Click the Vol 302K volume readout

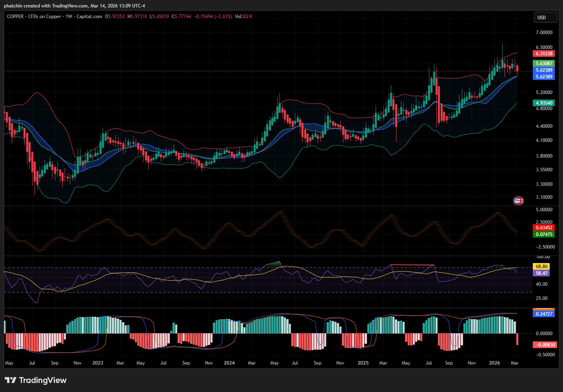(243, 16)
